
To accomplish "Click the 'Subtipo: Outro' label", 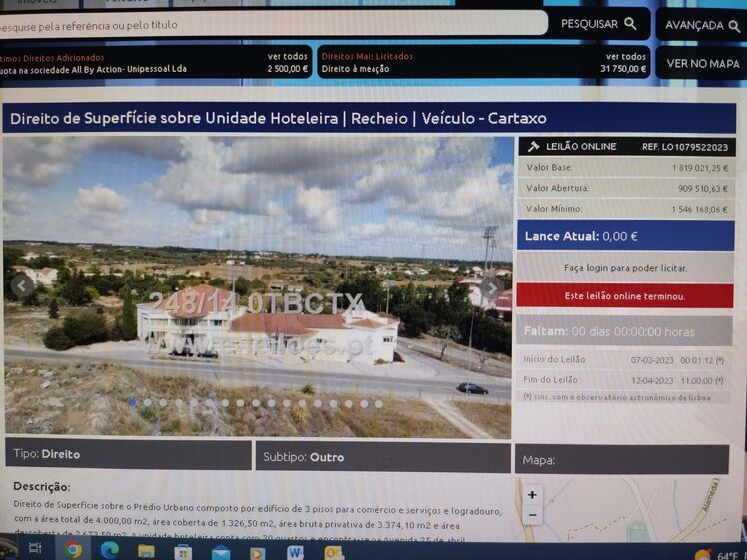I will point(303,457).
